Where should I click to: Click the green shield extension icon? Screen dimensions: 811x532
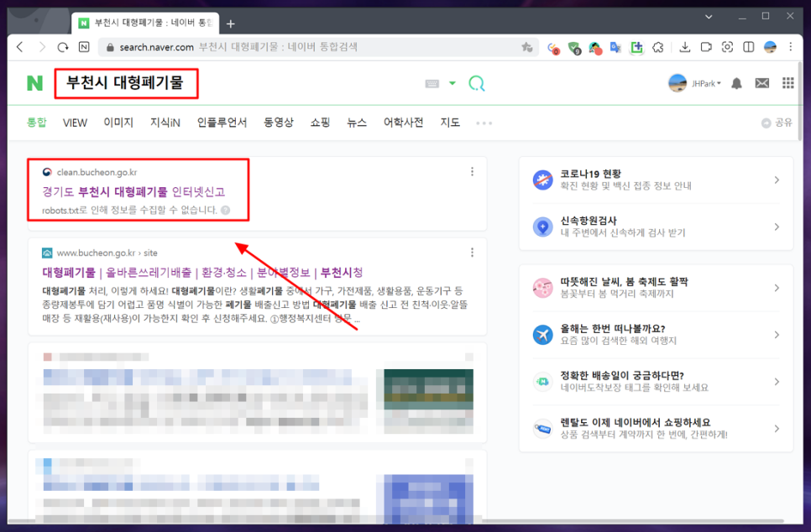(x=574, y=48)
